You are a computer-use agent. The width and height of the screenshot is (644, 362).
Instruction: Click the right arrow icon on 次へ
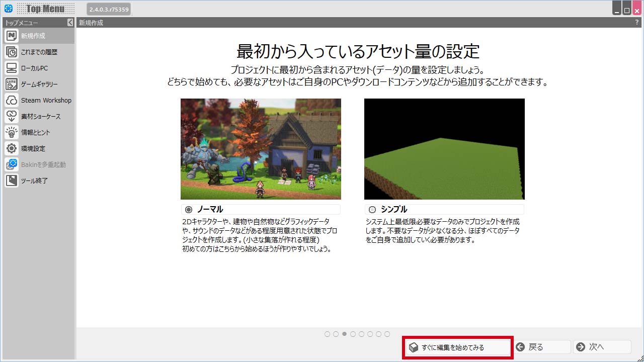pos(581,347)
